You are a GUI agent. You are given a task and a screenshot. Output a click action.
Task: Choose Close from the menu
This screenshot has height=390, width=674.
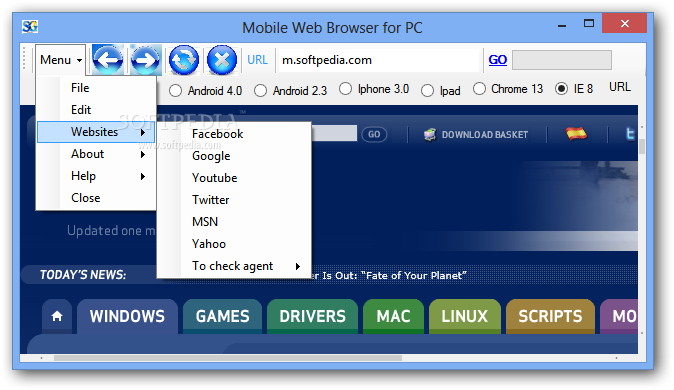(x=96, y=198)
